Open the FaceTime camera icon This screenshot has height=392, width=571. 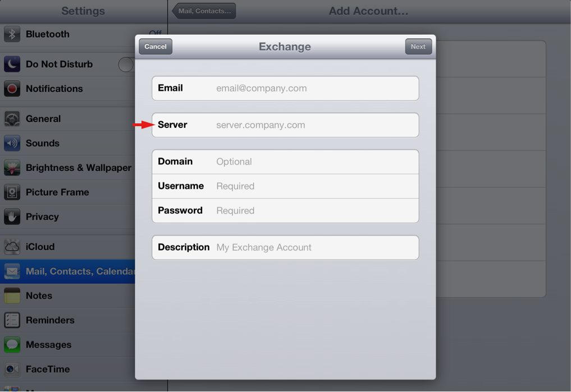(x=12, y=369)
